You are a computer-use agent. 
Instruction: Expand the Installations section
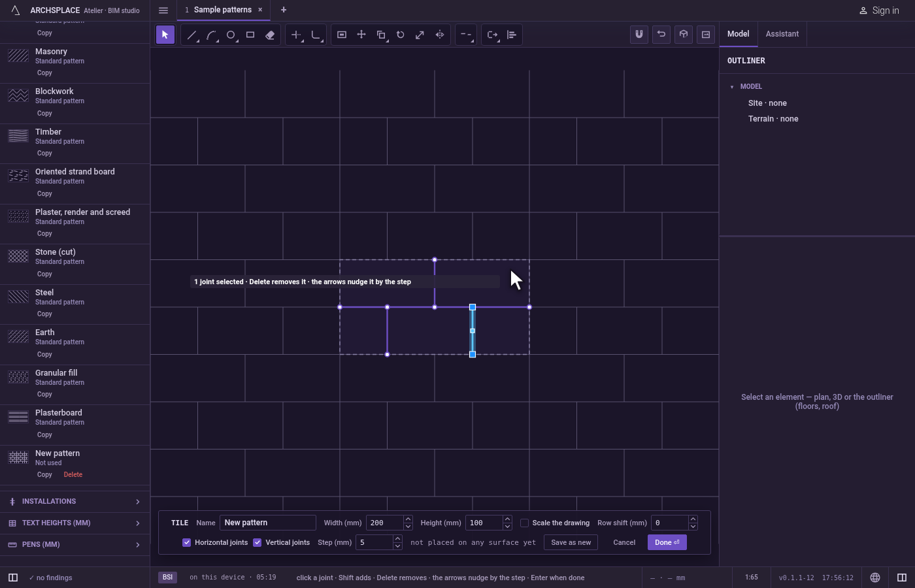[75, 502]
